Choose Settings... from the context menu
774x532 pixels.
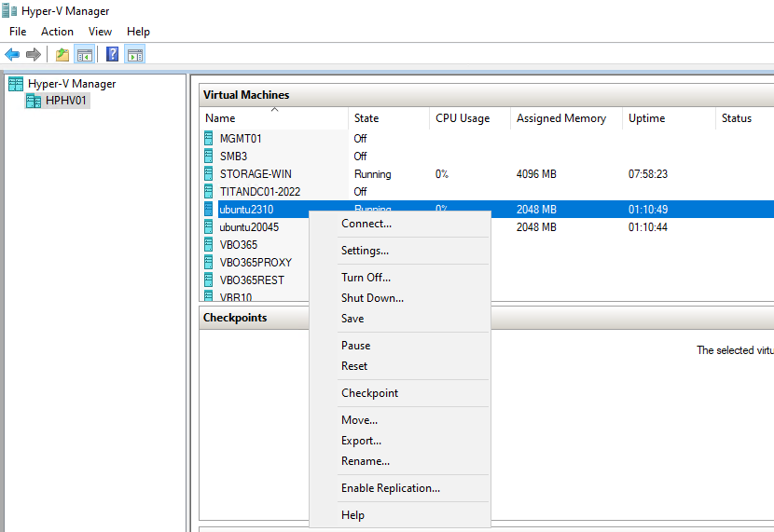400,251
